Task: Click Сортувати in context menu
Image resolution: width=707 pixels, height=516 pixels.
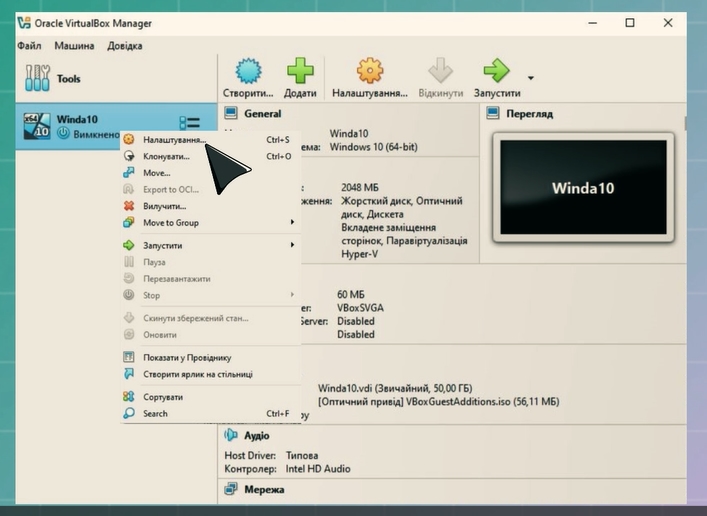Action: click(x=210, y=397)
